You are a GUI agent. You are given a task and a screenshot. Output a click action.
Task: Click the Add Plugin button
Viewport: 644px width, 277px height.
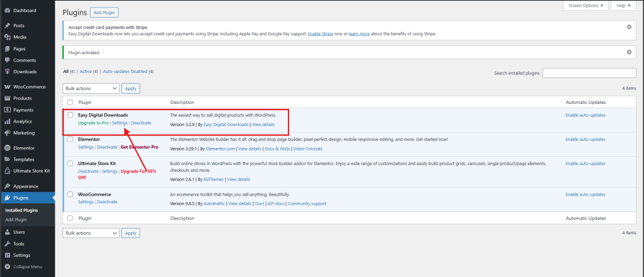[104, 13]
